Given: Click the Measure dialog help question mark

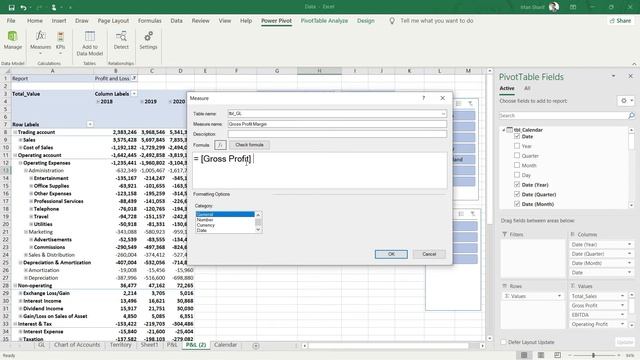Looking at the screenshot, I should (x=424, y=98).
